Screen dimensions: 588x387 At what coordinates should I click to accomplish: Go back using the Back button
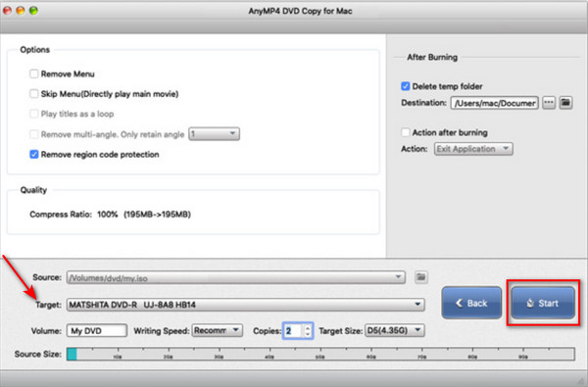tap(471, 303)
